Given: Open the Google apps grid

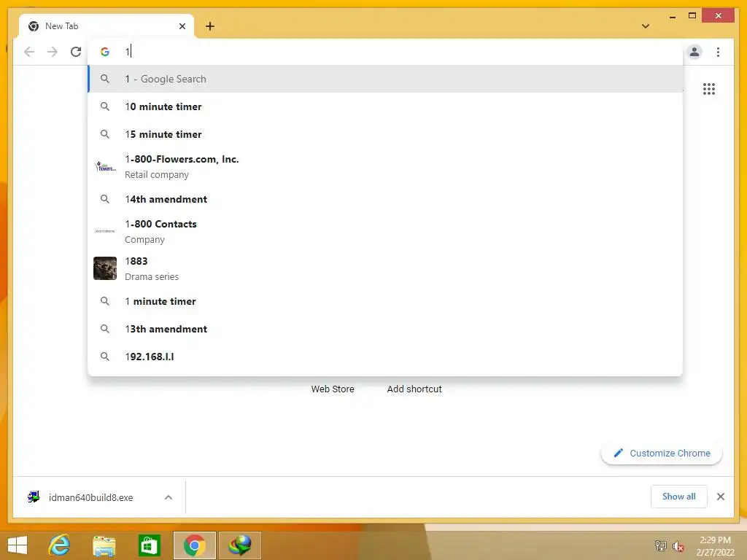Looking at the screenshot, I should pyautogui.click(x=709, y=89).
